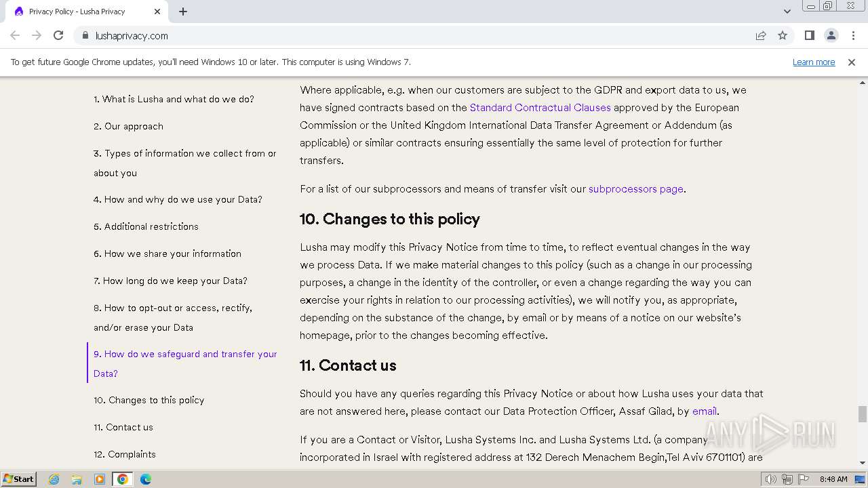Image resolution: width=868 pixels, height=488 pixels.
Task: Go to 6. How we share your information
Action: click(x=167, y=253)
